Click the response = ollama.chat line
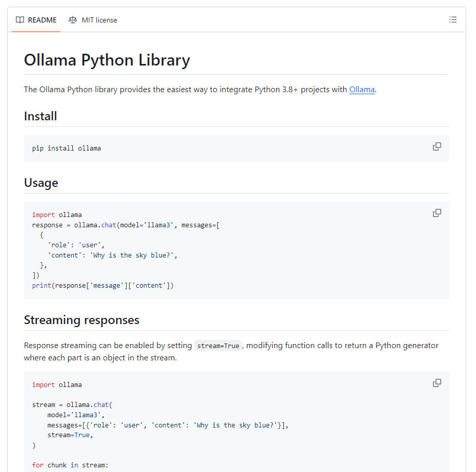The image size is (476, 472). pyautogui.click(x=126, y=225)
